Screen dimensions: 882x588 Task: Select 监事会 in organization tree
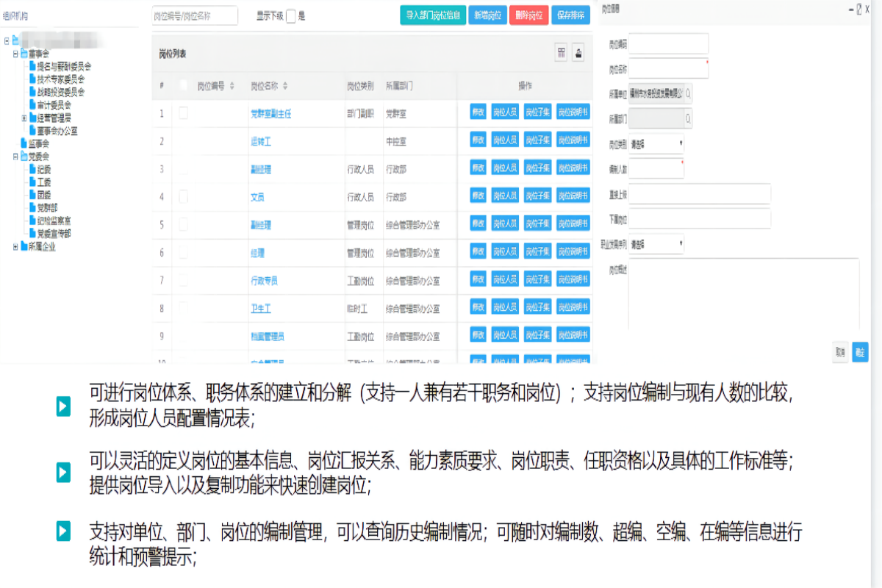pos(38,143)
